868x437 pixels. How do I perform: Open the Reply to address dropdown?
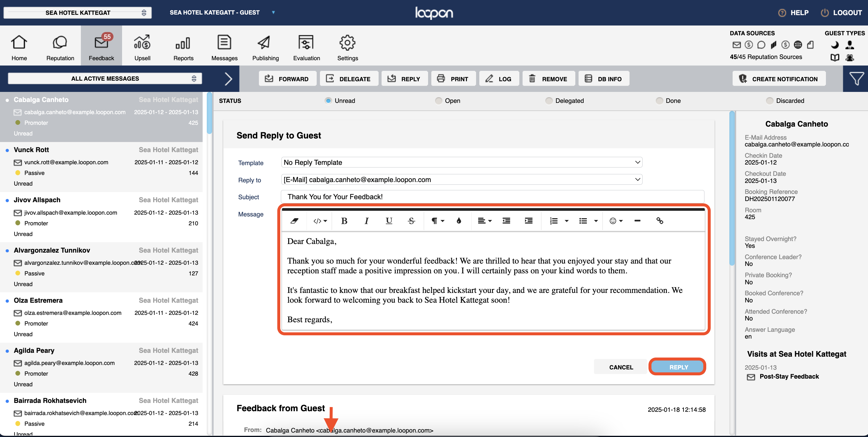[462, 180]
